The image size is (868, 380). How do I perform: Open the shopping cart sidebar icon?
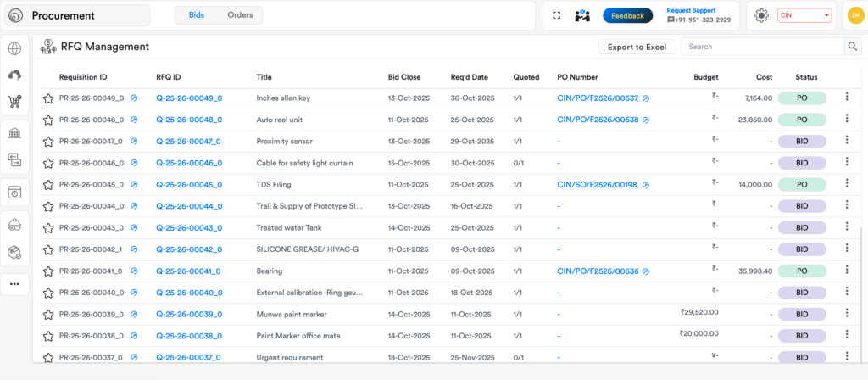pyautogui.click(x=14, y=102)
